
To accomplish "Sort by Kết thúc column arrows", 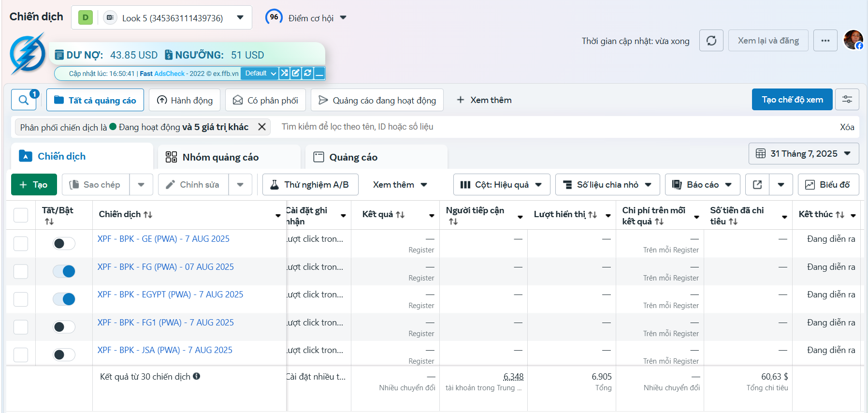I will (840, 214).
